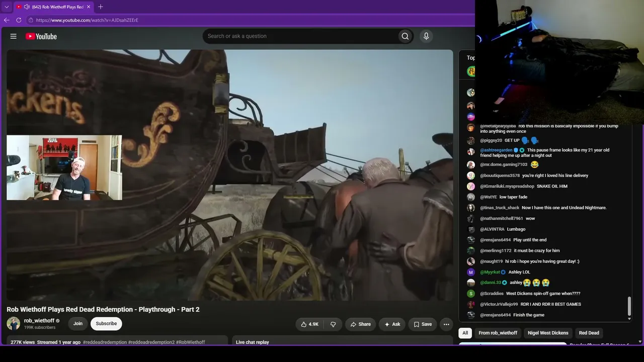The image size is (644, 362).
Task: Click the chat scrollbar down arrow
Action: (x=629, y=318)
